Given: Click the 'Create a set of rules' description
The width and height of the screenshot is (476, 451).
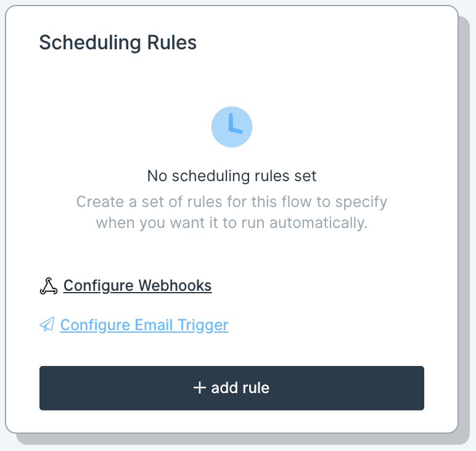Looking at the screenshot, I should (232, 213).
